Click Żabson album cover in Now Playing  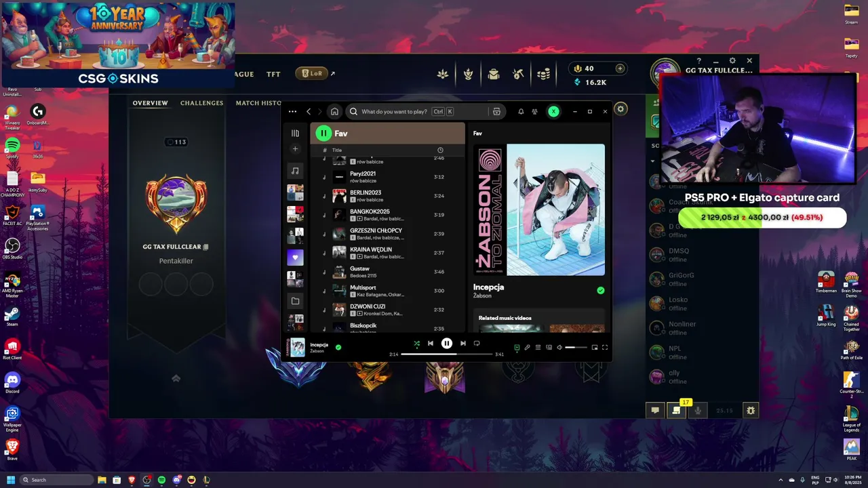click(539, 209)
